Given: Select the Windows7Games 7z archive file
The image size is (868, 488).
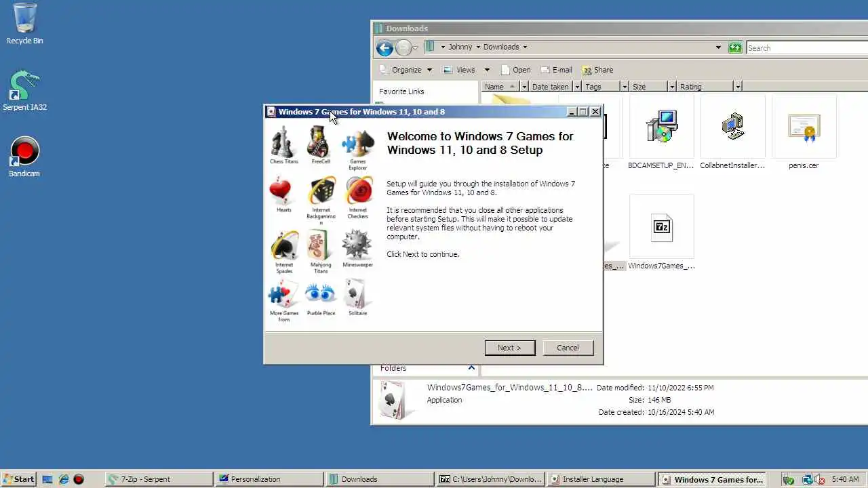Looking at the screenshot, I should point(661,232).
